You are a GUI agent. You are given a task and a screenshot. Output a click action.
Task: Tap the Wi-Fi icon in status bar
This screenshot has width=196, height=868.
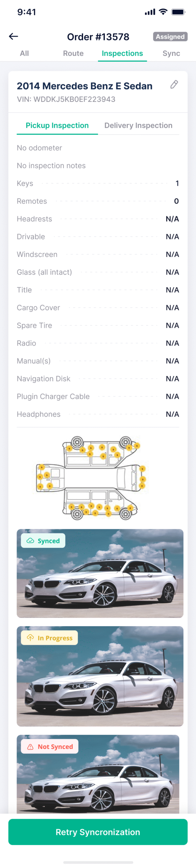(163, 12)
